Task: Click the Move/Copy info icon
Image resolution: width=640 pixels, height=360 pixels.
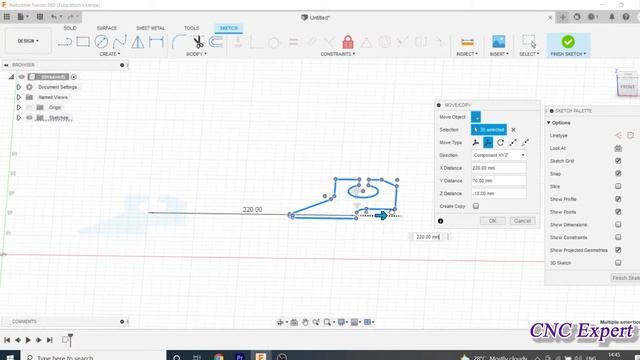Action: 440,221
